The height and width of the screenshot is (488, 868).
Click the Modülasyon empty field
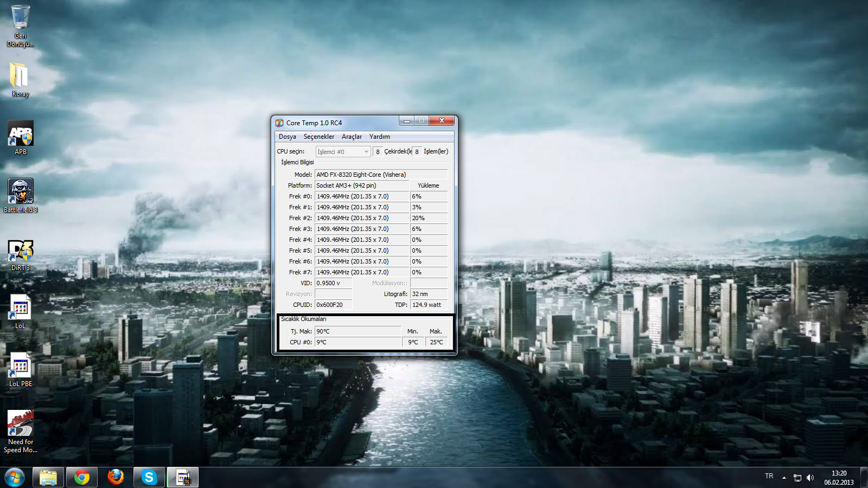click(x=429, y=283)
